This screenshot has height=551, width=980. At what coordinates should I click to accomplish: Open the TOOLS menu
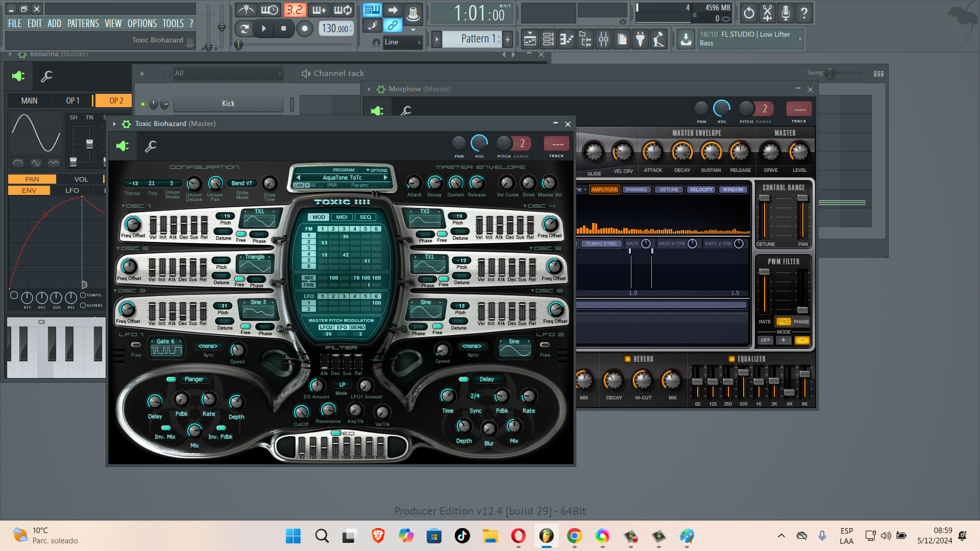point(173,23)
